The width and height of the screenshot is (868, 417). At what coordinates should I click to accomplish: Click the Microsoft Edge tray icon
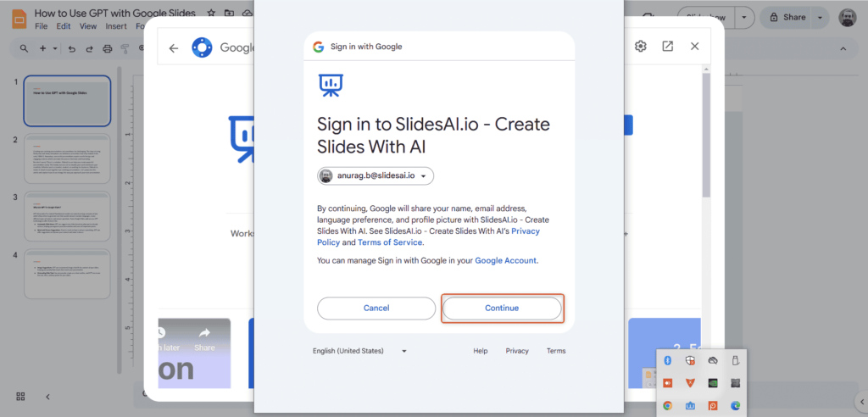[x=736, y=406]
